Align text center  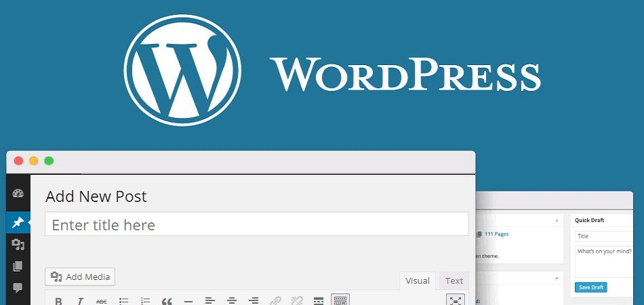(232, 301)
